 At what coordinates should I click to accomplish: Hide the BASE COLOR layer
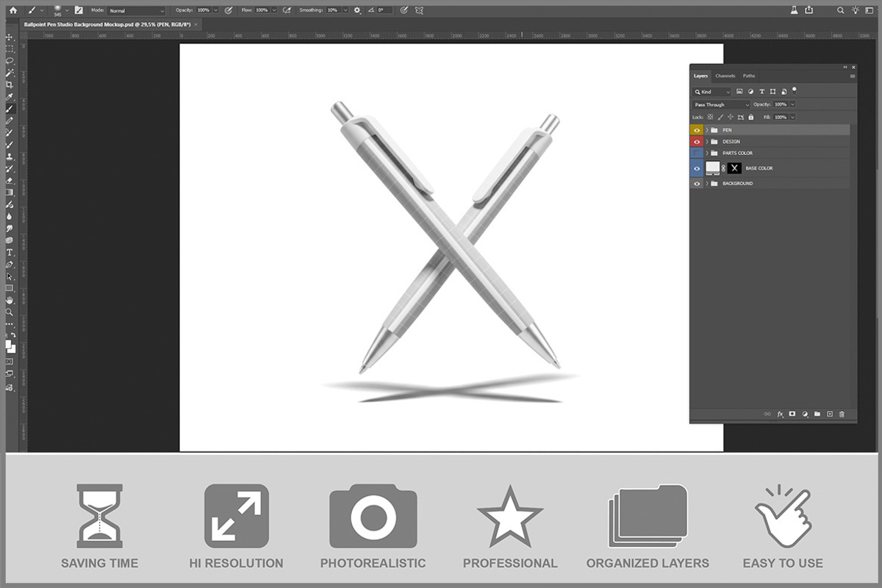tap(697, 168)
